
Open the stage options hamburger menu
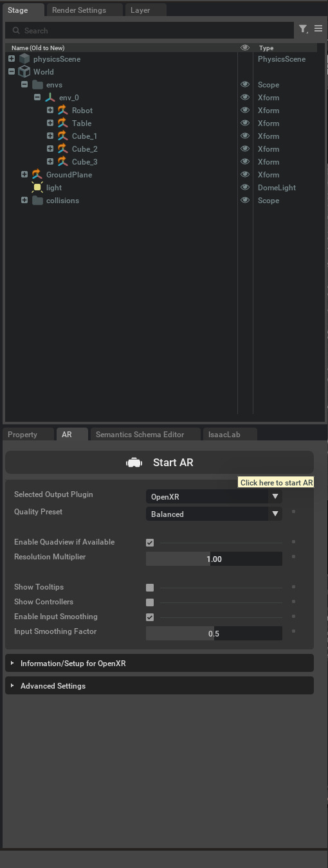pos(318,29)
